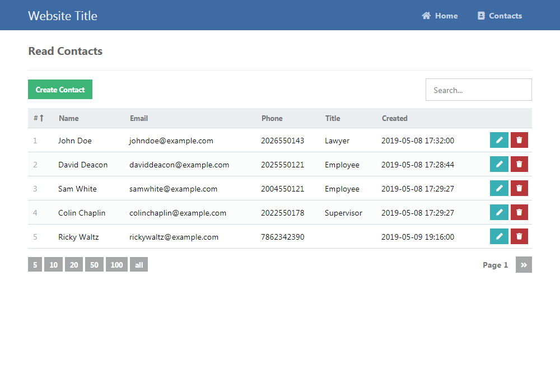Delete Ricky Waltz's contact via trash icon

(x=519, y=236)
